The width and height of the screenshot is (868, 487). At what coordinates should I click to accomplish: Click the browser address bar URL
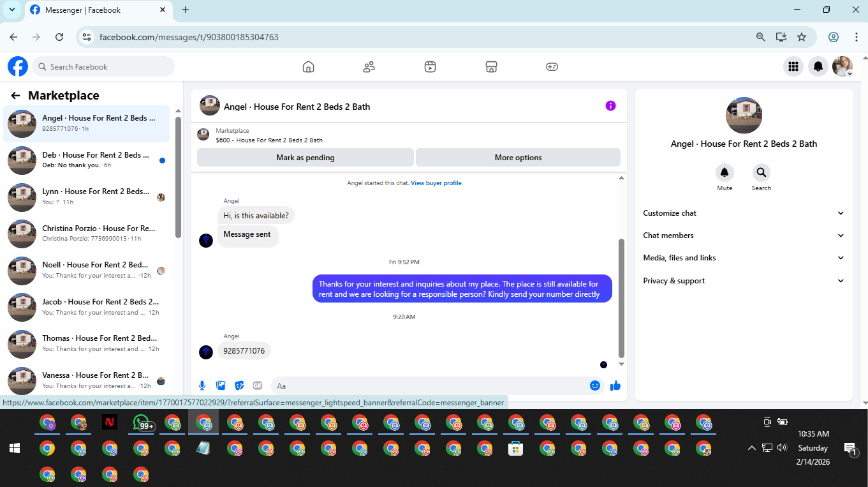tap(189, 37)
